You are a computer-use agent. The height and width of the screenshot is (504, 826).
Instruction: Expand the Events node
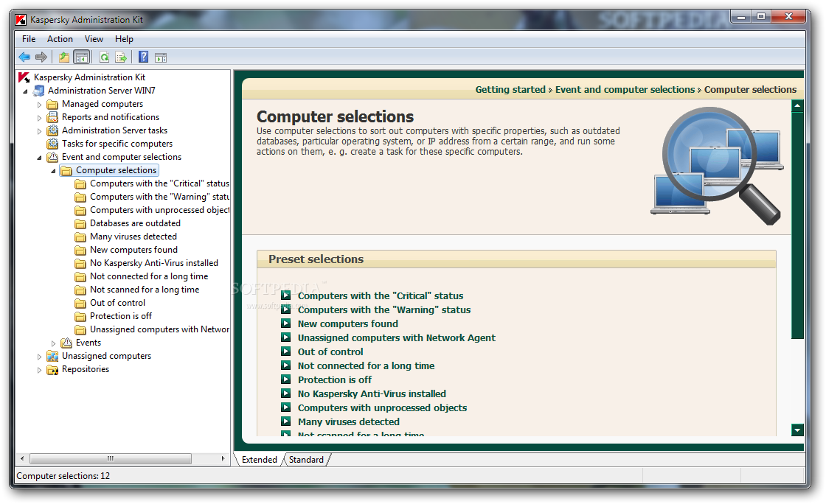pyautogui.click(x=53, y=343)
